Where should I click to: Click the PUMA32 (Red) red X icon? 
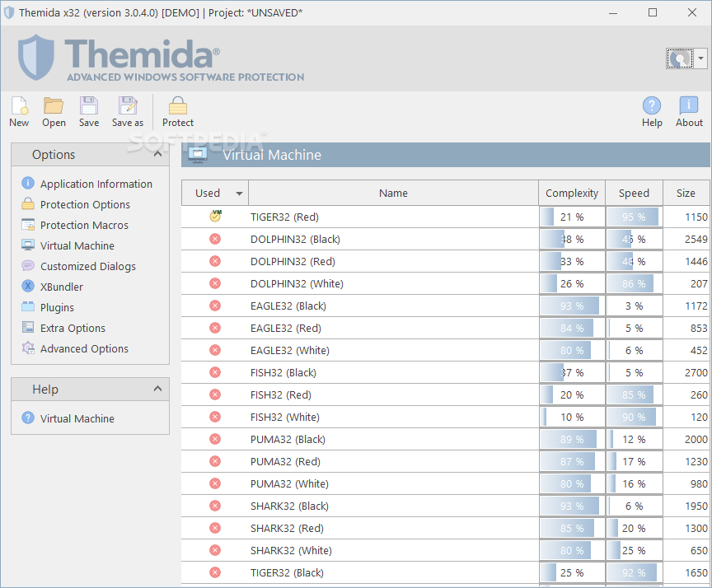pos(215,461)
